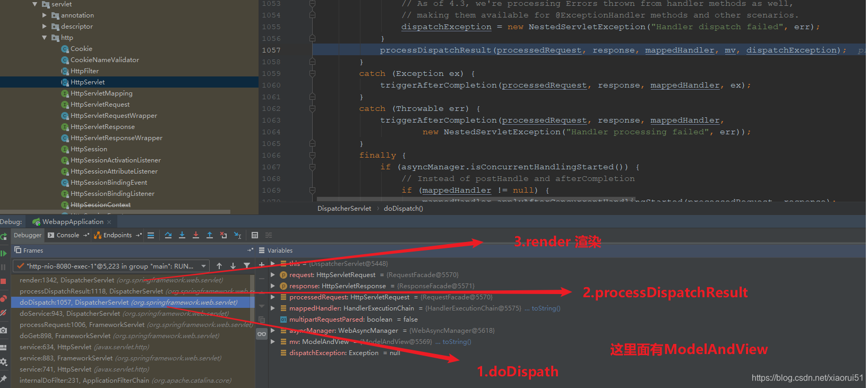
Task: Select the Cookie class in tree
Action: coord(81,49)
